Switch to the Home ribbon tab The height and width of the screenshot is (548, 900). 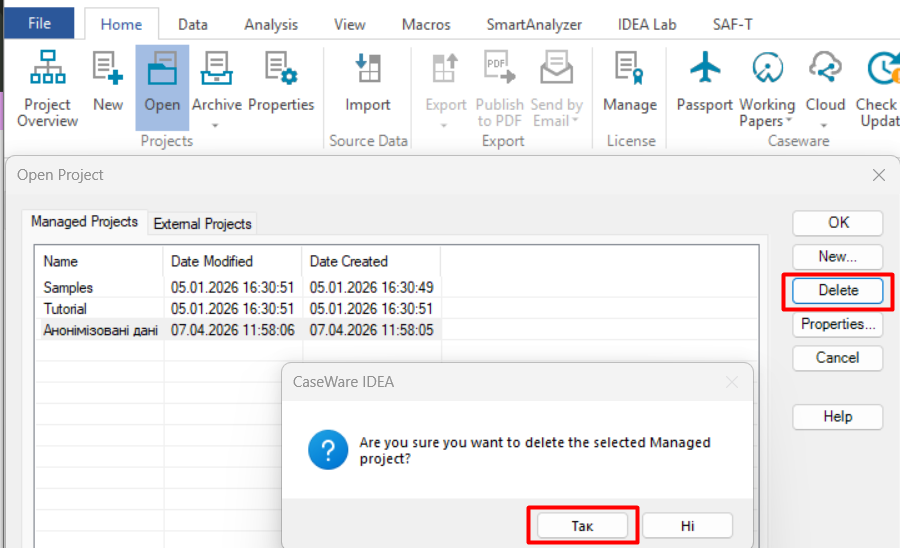pos(121,24)
